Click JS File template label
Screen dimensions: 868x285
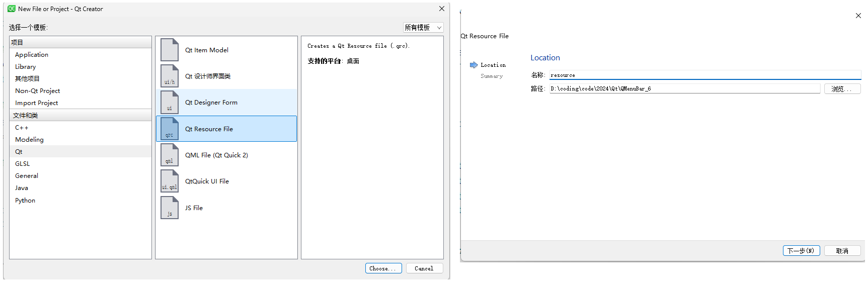[x=194, y=208]
